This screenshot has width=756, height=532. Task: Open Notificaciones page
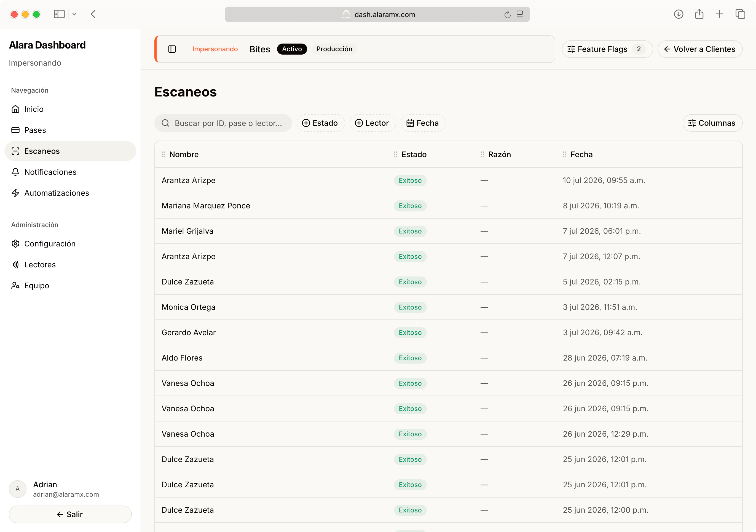(x=70, y=172)
